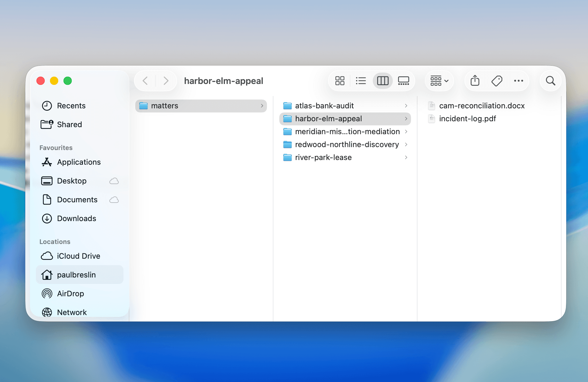Open the more actions ellipsis menu
The height and width of the screenshot is (382, 588).
click(x=518, y=81)
